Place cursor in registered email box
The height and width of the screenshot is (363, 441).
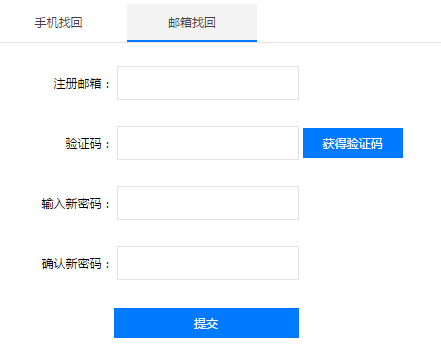[208, 83]
